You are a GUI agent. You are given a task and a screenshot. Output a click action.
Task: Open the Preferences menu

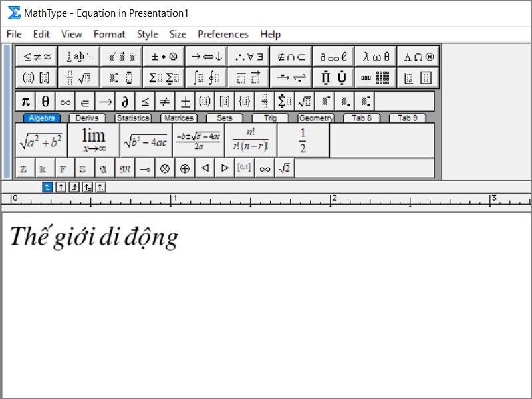pos(223,34)
